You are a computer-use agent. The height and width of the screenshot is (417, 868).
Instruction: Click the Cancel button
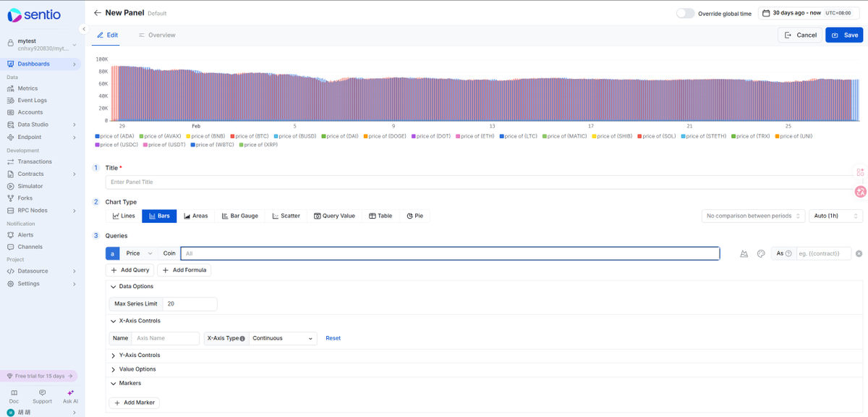click(800, 35)
